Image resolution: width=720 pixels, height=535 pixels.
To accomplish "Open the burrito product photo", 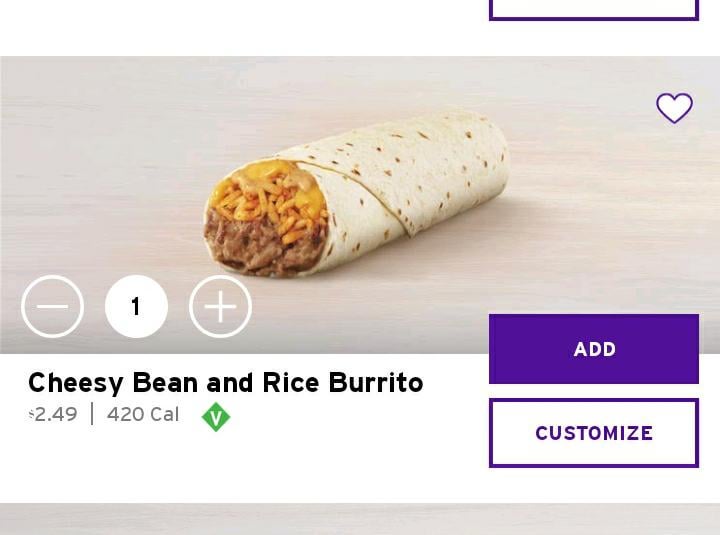I will 356,193.
